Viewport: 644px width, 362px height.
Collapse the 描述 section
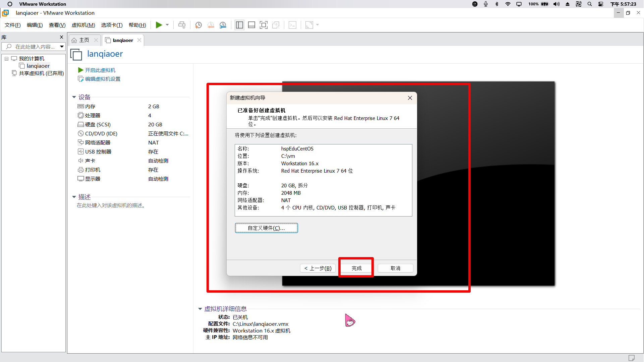pyautogui.click(x=74, y=197)
